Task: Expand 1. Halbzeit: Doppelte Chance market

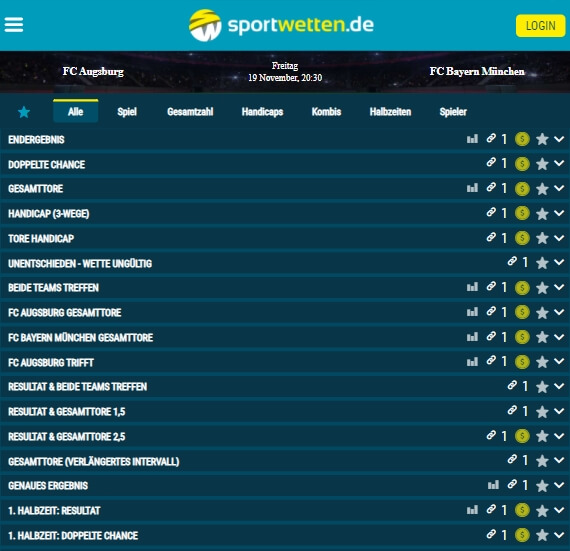Action: pos(559,535)
